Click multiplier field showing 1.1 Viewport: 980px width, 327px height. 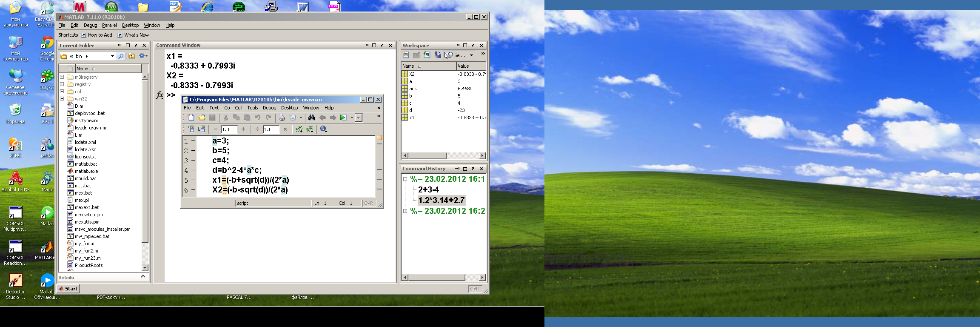(x=271, y=129)
